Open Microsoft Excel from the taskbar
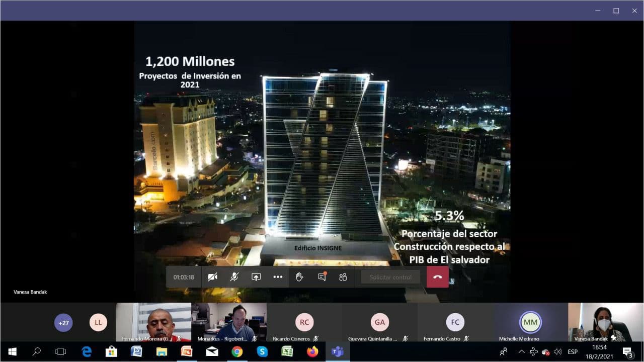This screenshot has height=362, width=644. coord(287,351)
